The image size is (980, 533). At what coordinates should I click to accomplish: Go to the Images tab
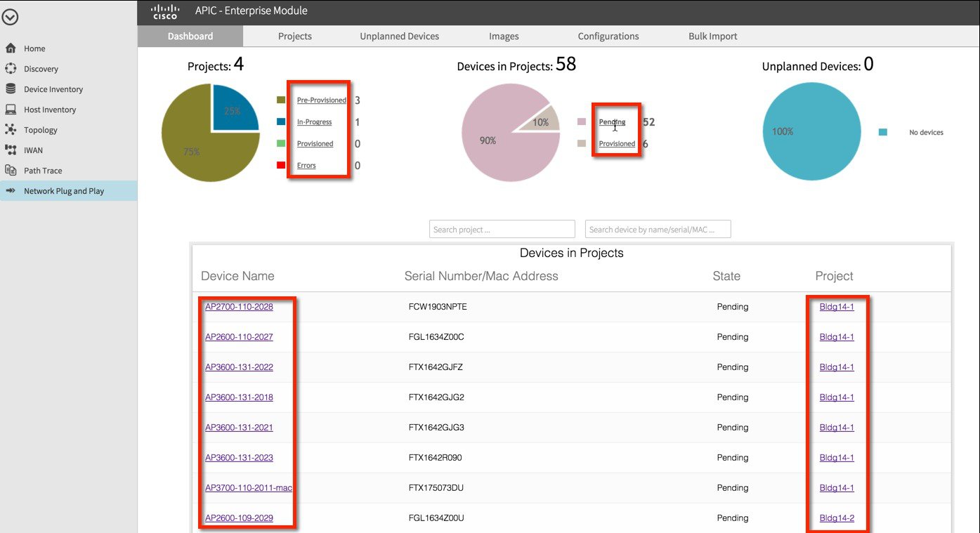[x=504, y=36]
